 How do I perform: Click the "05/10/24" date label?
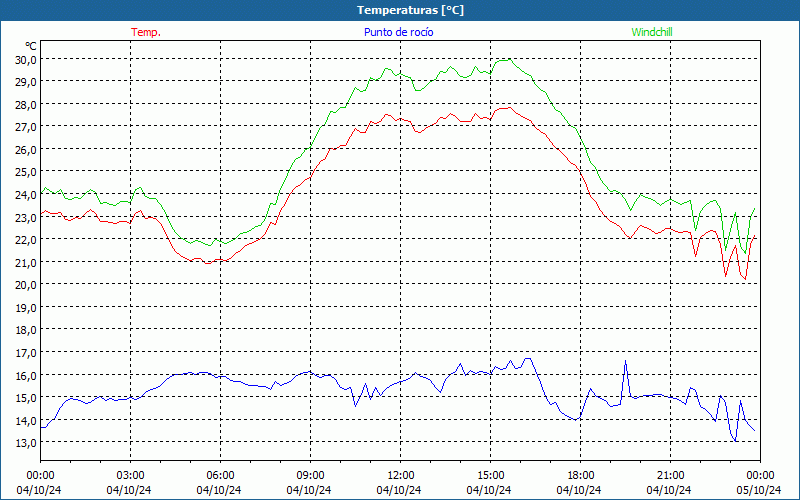759,490
